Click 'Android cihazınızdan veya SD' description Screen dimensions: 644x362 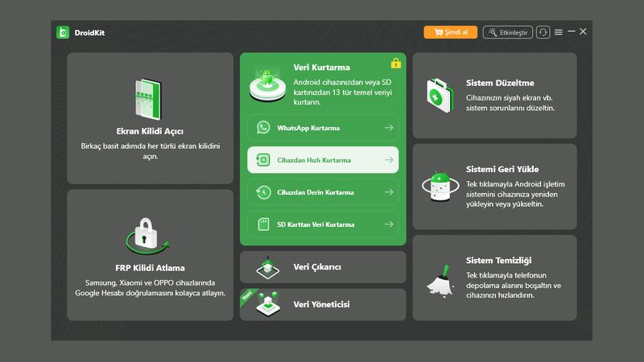[x=343, y=93]
